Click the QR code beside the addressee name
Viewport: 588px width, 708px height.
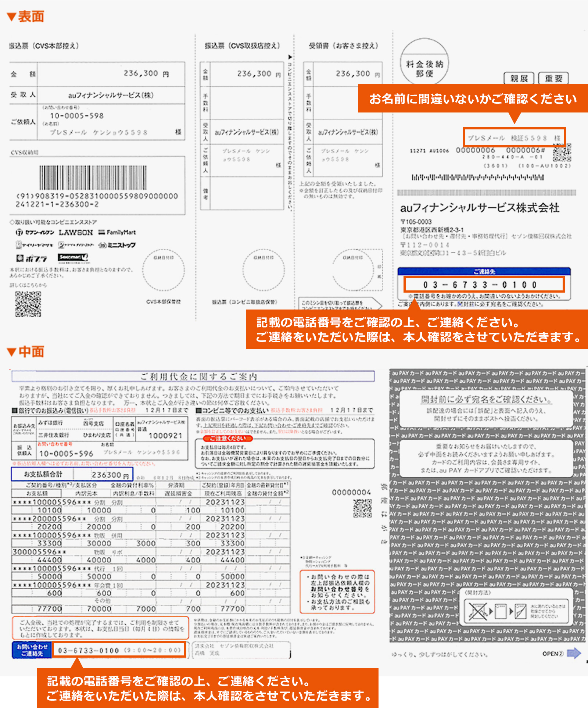point(562,153)
